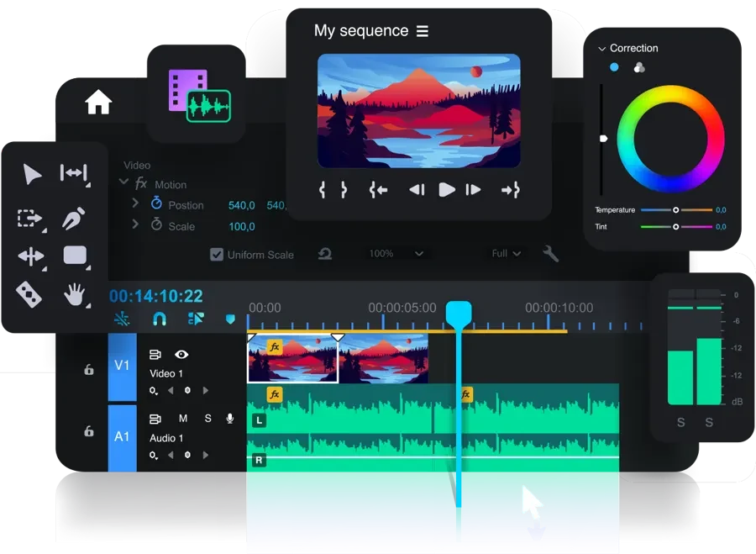Select the V1 track target

[122, 367]
